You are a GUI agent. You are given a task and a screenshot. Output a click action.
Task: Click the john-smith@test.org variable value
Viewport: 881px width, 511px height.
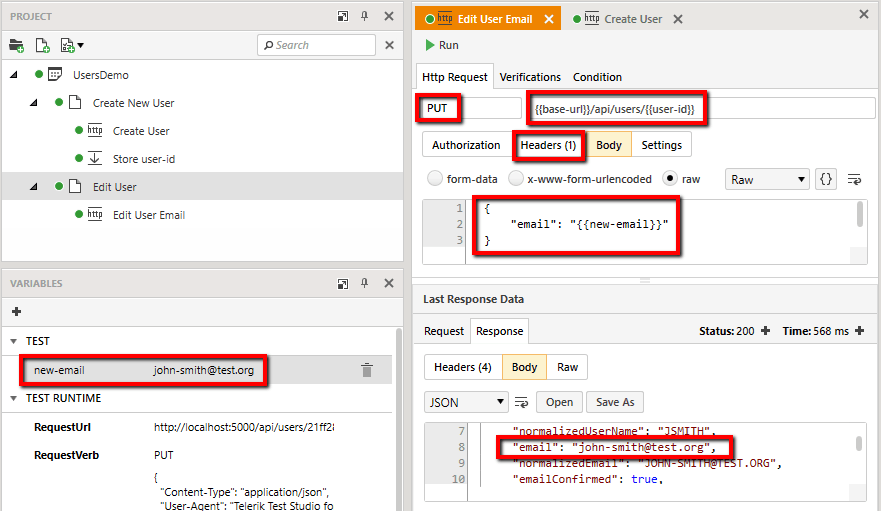[x=203, y=370]
